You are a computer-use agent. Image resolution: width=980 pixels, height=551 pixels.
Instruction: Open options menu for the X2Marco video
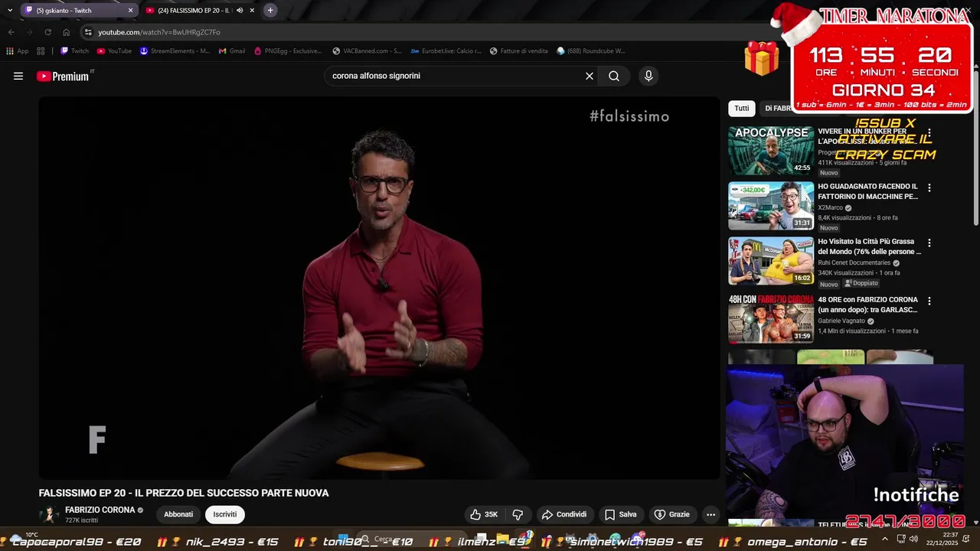[929, 187]
